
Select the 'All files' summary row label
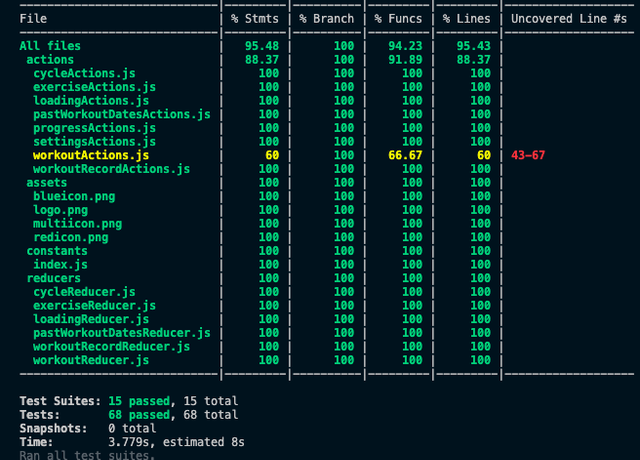pos(50,46)
